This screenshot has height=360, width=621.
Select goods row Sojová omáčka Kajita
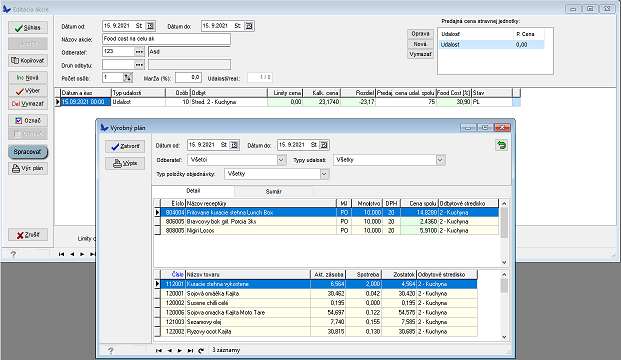point(315,293)
